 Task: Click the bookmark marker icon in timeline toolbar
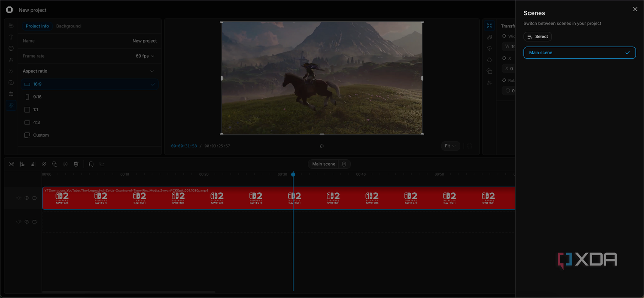[x=91, y=164]
